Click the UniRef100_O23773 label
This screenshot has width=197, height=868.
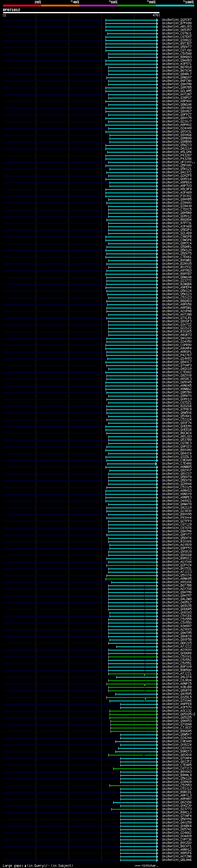pyautogui.click(x=176, y=809)
